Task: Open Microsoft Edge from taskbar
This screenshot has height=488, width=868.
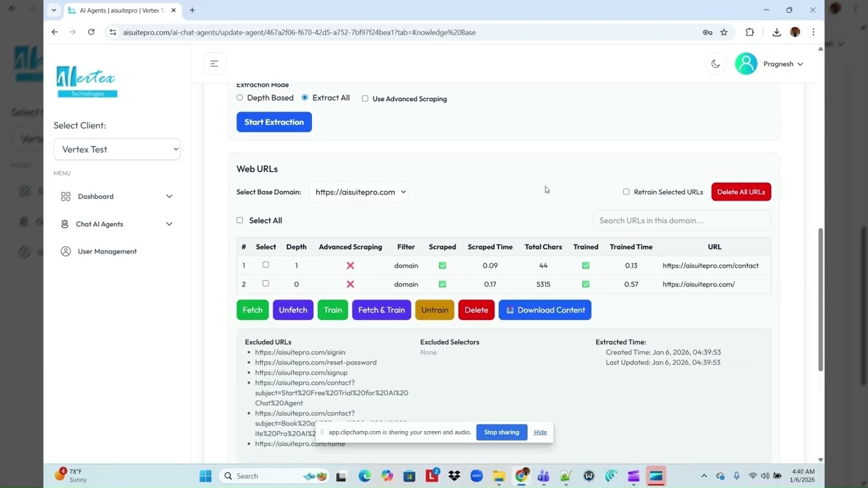Action: click(364, 476)
